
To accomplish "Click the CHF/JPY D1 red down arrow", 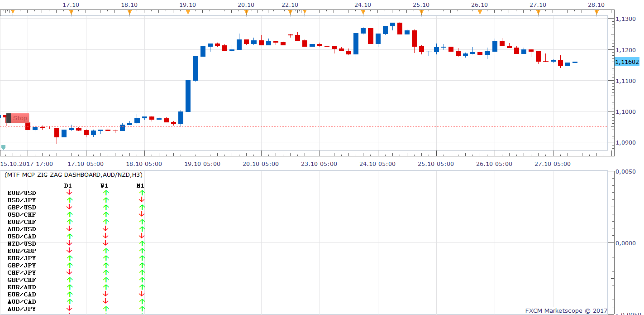I will point(69,272).
